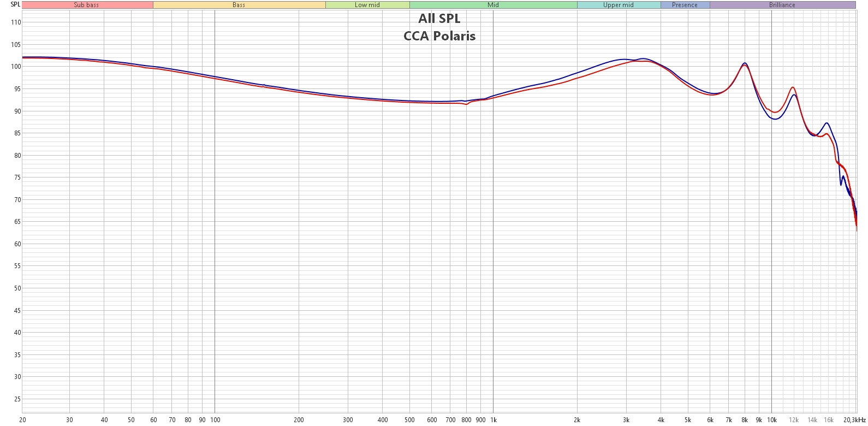The height and width of the screenshot is (426, 868).
Task: Select the "20,3kHz" frequency axis label
Action: tap(854, 420)
